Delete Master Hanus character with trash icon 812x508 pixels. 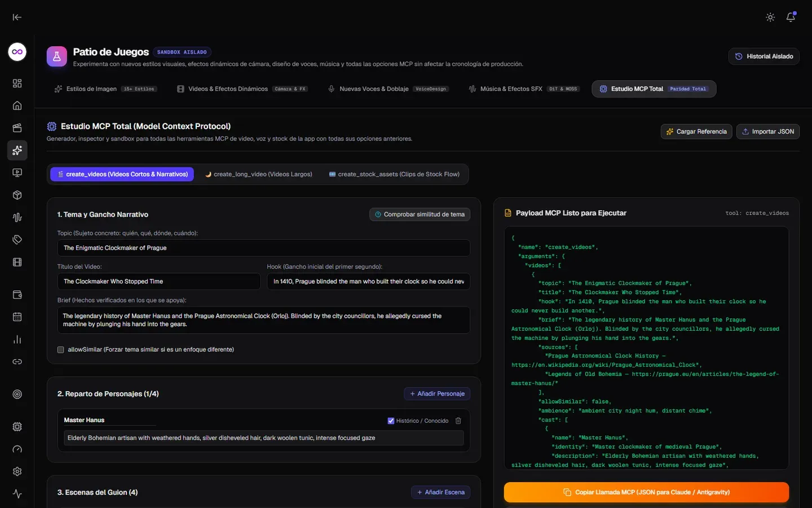[x=458, y=421]
